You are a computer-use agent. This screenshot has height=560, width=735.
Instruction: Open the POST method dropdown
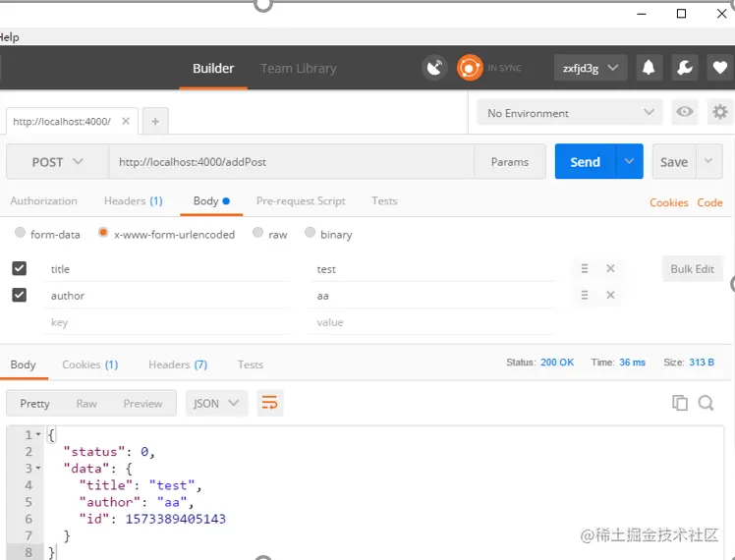click(58, 162)
